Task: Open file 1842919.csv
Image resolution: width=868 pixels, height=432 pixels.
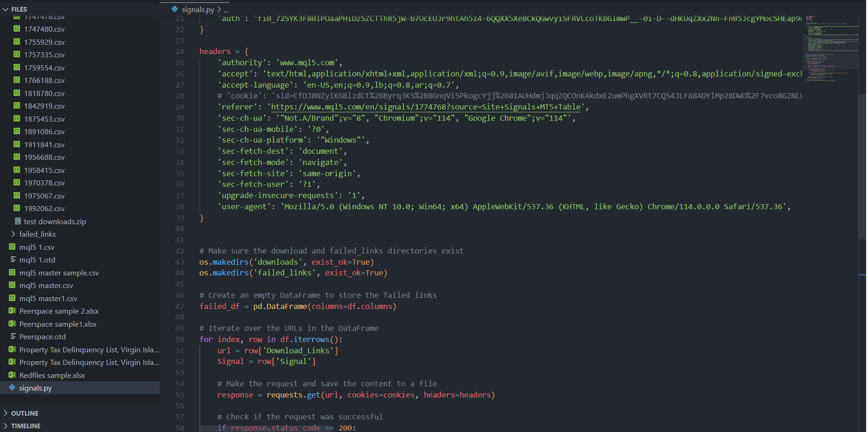Action: (x=44, y=106)
